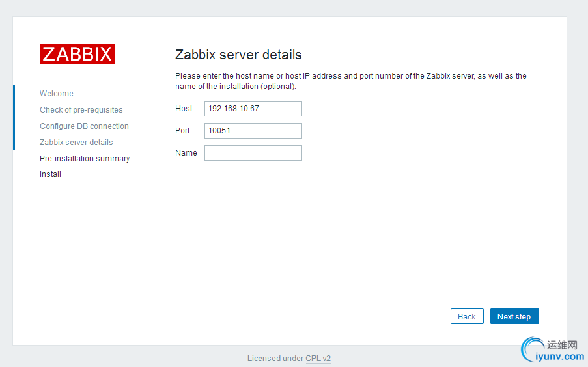The height and width of the screenshot is (367, 588).
Task: Click the Port label
Action: (x=182, y=130)
